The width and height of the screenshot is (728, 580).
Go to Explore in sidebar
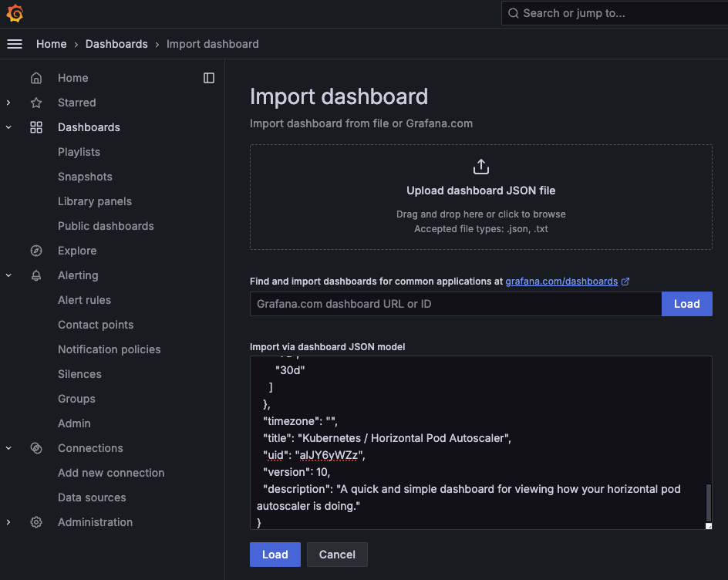[77, 251]
